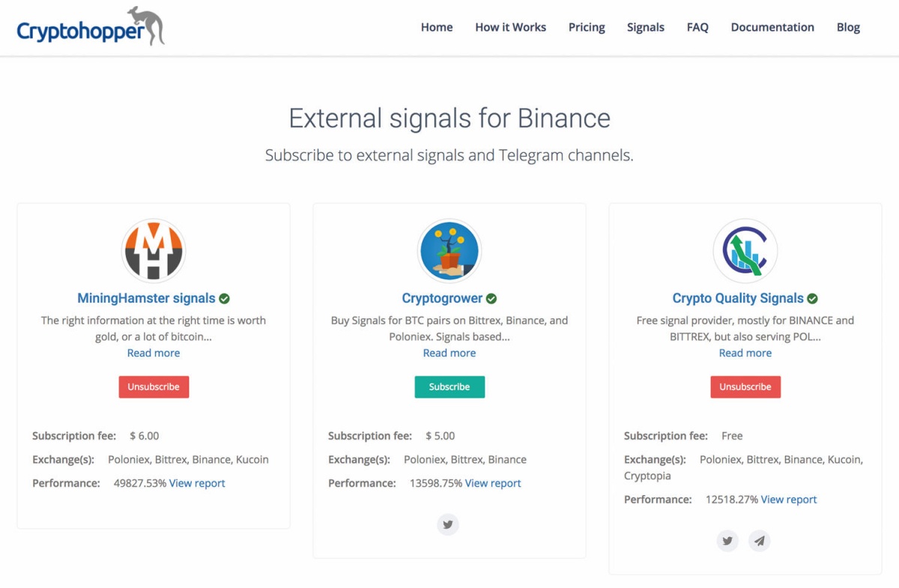899x588 pixels.
Task: View report for MiningHamster performance
Action: 197,483
